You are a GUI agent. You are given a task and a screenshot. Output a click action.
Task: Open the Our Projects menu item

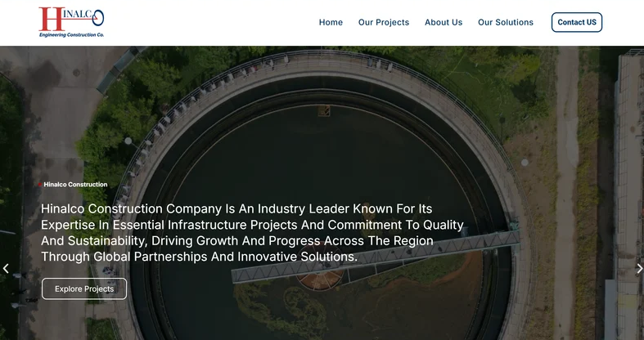click(384, 22)
